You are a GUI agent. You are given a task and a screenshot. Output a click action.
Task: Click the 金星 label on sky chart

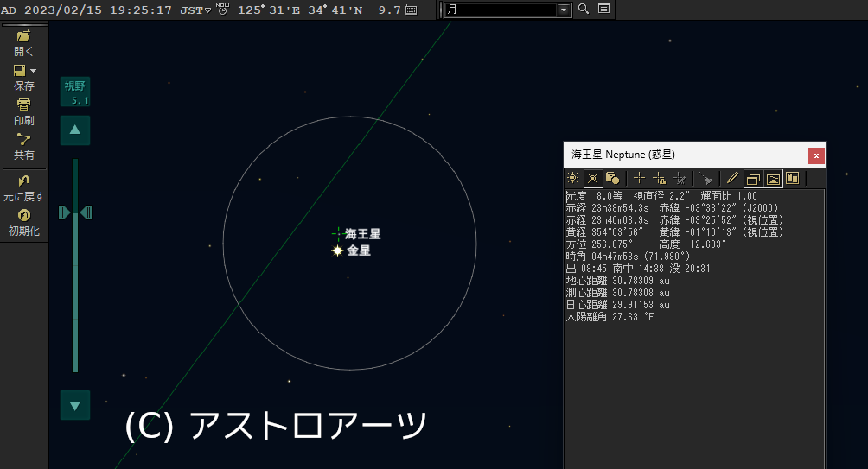tap(359, 250)
